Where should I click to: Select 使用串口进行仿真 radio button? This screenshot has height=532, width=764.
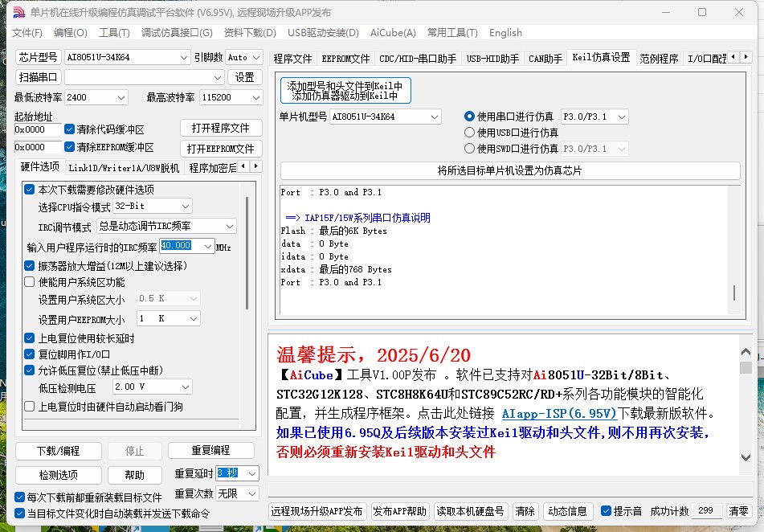pos(469,117)
